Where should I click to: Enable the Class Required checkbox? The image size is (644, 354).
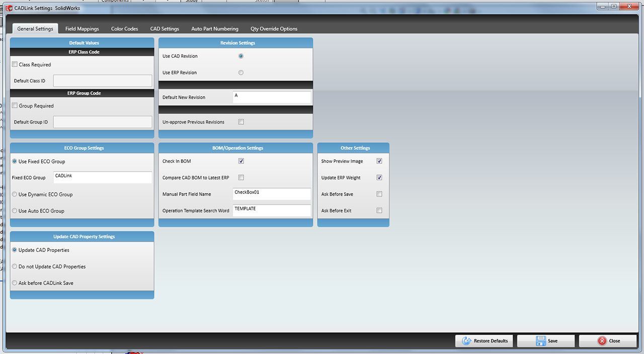point(15,64)
